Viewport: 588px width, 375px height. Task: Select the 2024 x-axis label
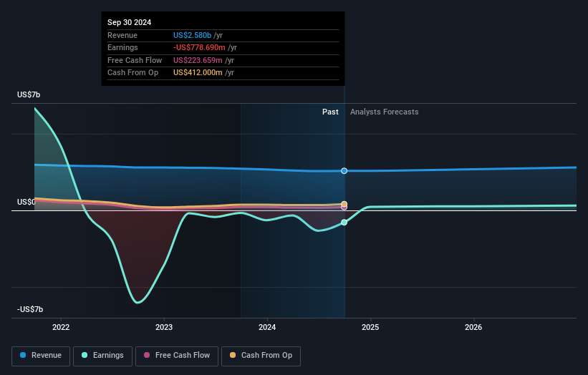click(x=267, y=328)
